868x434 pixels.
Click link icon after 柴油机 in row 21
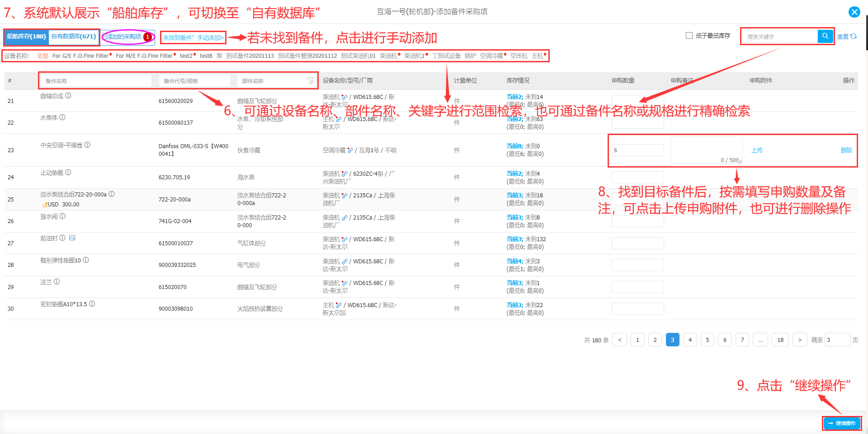[344, 97]
